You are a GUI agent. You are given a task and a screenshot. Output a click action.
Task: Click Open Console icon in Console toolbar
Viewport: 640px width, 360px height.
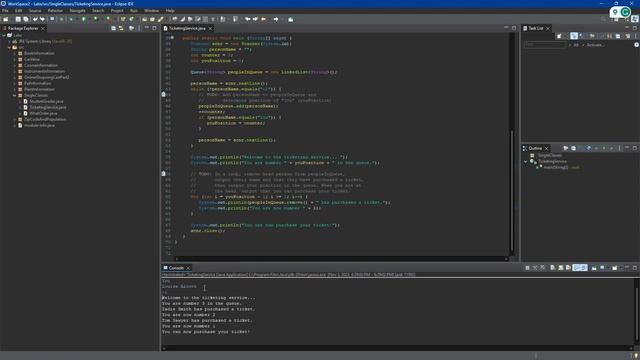pyautogui.click(x=615, y=268)
